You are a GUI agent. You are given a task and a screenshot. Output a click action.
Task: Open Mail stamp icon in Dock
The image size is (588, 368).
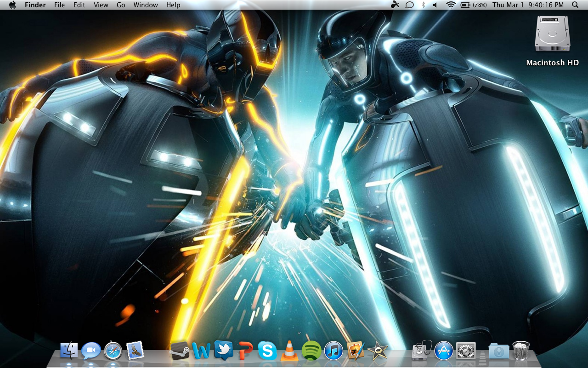coord(135,351)
